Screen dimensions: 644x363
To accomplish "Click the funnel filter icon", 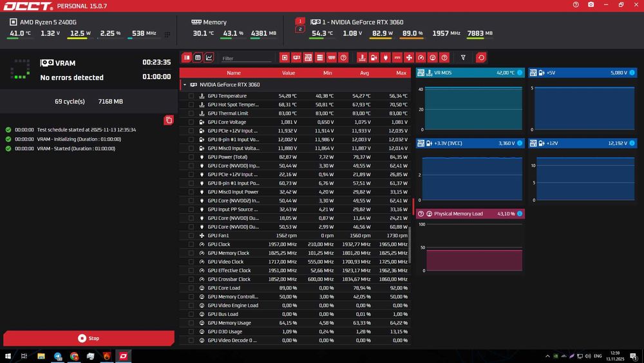I will click(x=463, y=57).
